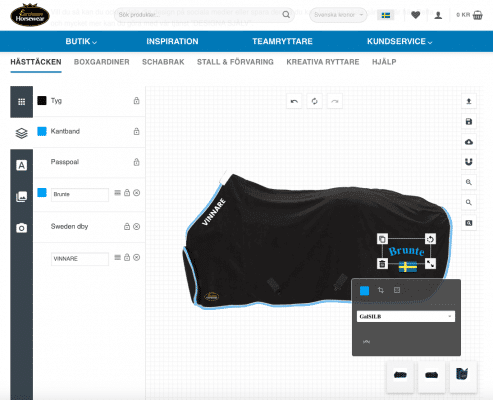The height and width of the screenshot is (400, 493).
Task: Click the VINNARE text input field
Action: tap(80, 259)
